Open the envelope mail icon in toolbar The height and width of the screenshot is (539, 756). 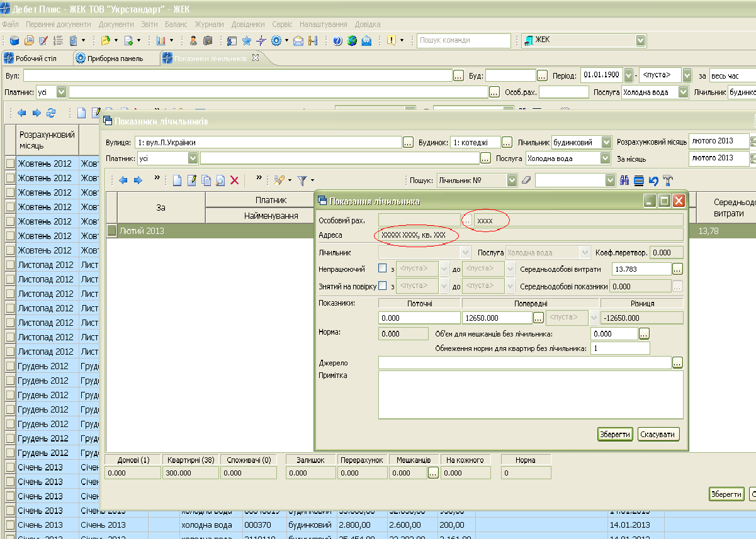click(x=298, y=40)
